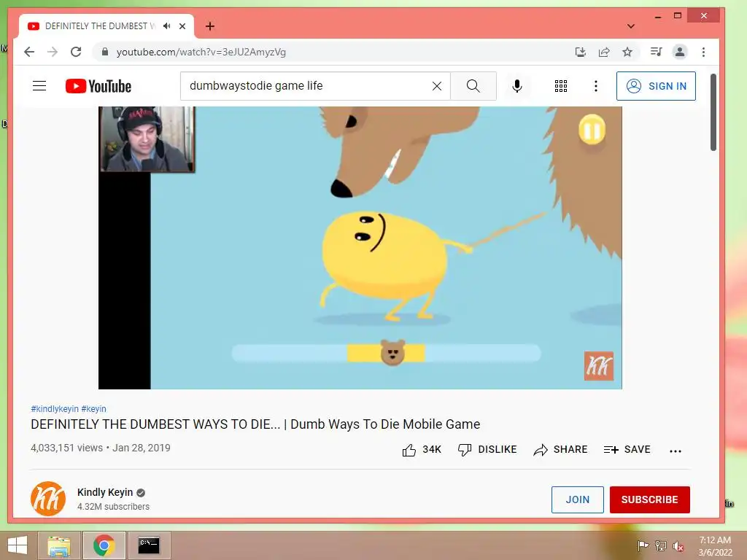Image resolution: width=747 pixels, height=560 pixels.
Task: Click the JOIN membership button
Action: coord(578,499)
